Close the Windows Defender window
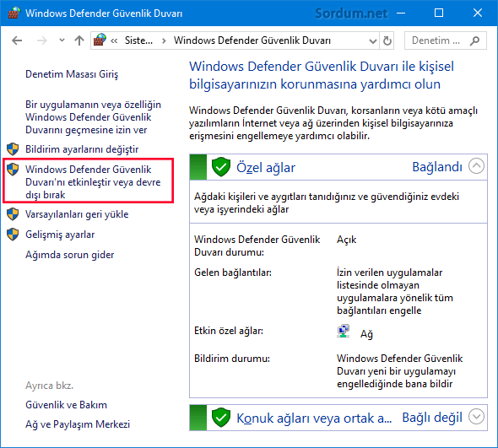This screenshot has height=448, width=498. tap(478, 13)
